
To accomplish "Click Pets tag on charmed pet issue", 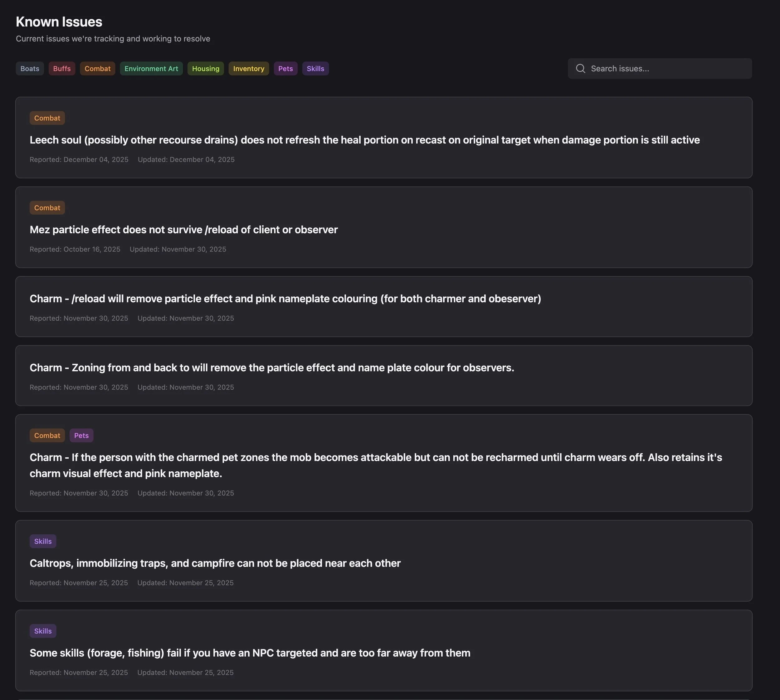I will click(x=81, y=435).
